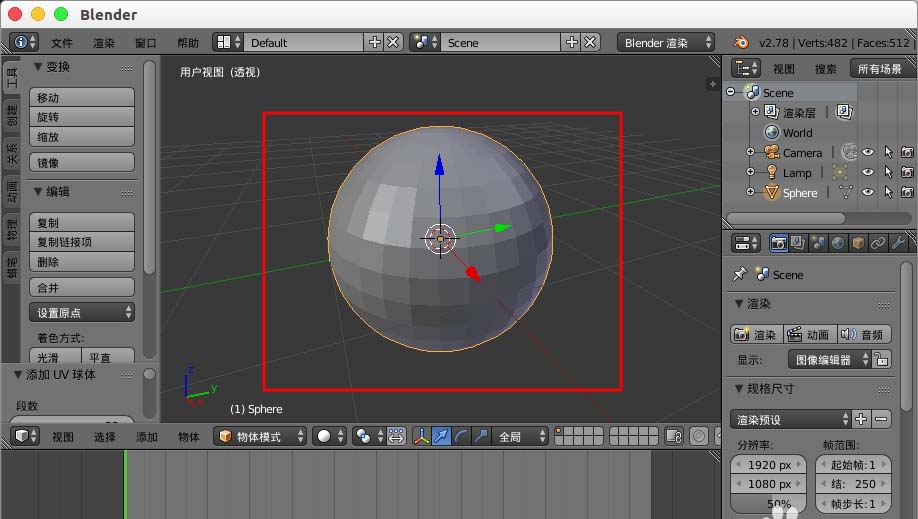
Task: Open the 搜索 menu in outliner
Action: pyautogui.click(x=825, y=69)
